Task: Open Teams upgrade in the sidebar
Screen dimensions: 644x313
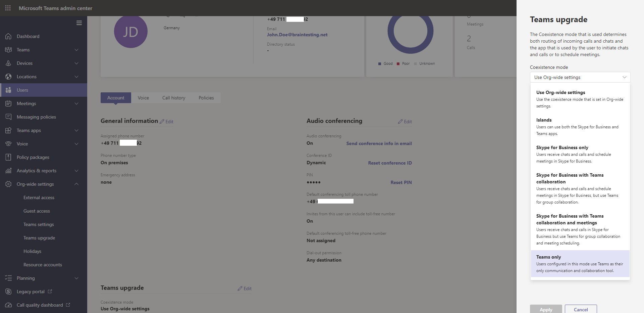Action: tap(39, 238)
